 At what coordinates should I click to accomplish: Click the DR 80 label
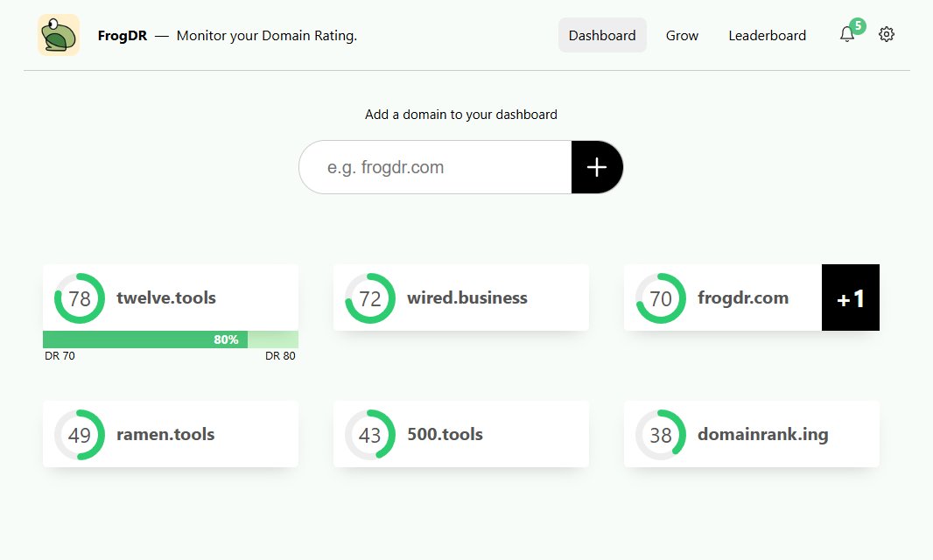click(280, 356)
